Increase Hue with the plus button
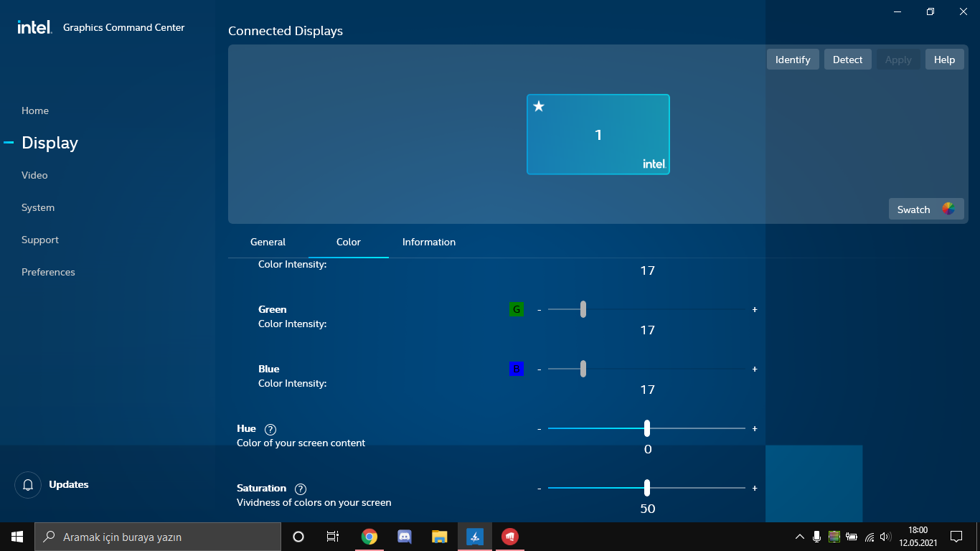This screenshot has width=980, height=551. 755,428
